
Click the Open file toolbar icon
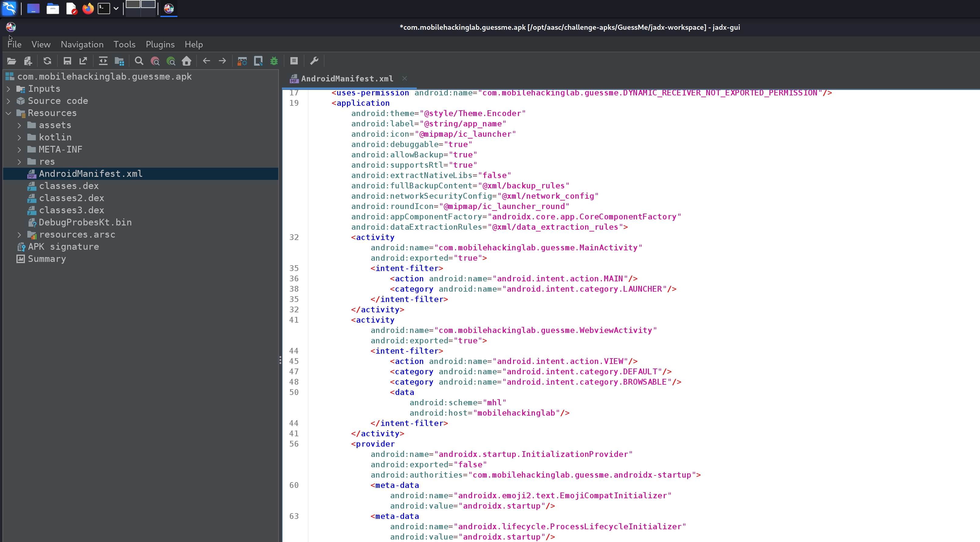click(12, 61)
